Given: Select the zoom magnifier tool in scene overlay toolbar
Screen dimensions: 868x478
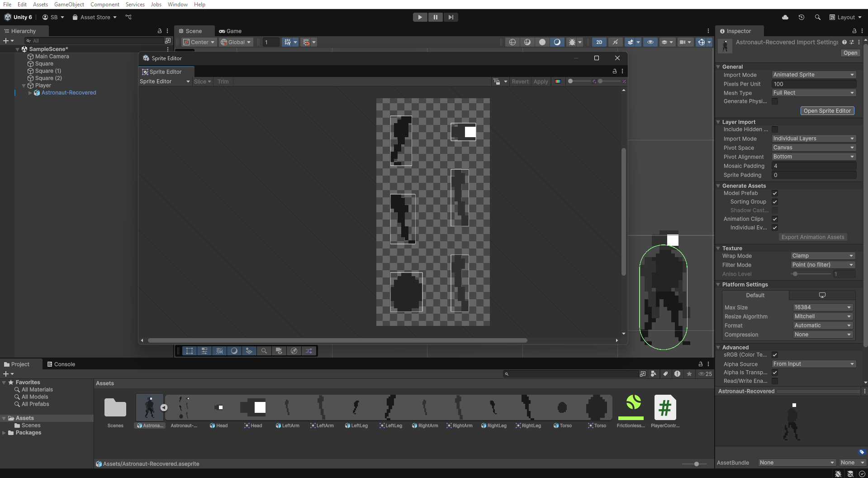Looking at the screenshot, I should coord(264,351).
